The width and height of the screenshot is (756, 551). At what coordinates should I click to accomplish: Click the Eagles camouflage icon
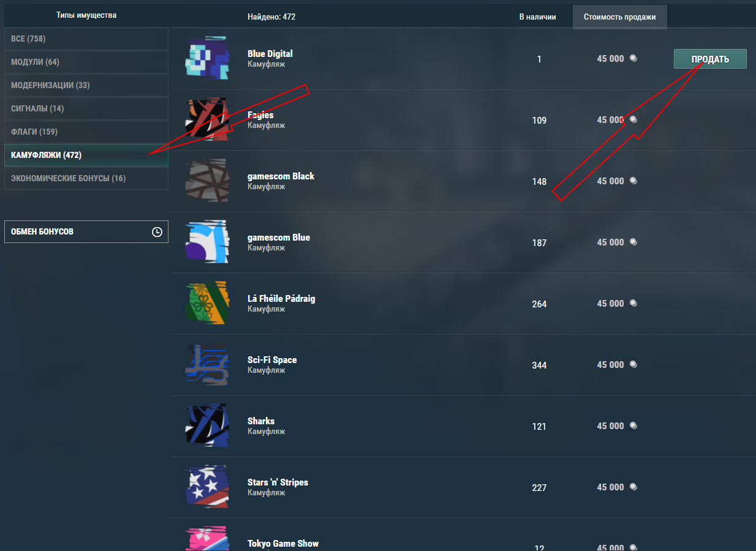(207, 119)
